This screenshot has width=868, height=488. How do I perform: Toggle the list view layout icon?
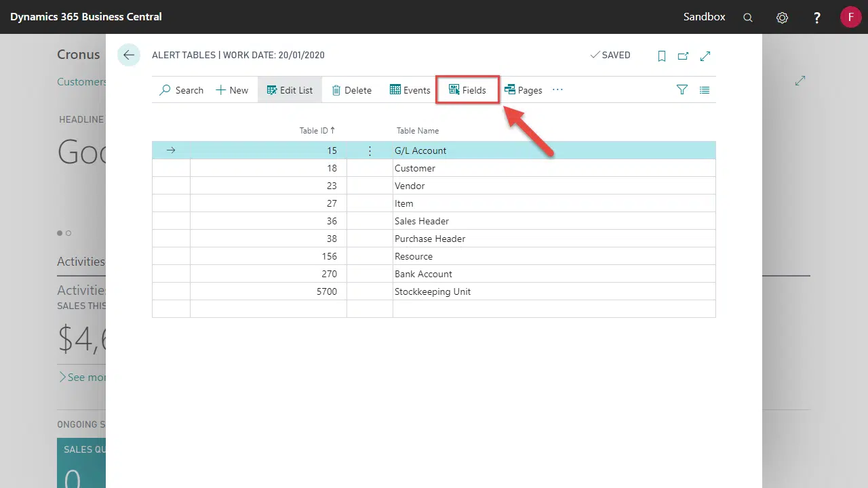[x=705, y=90]
